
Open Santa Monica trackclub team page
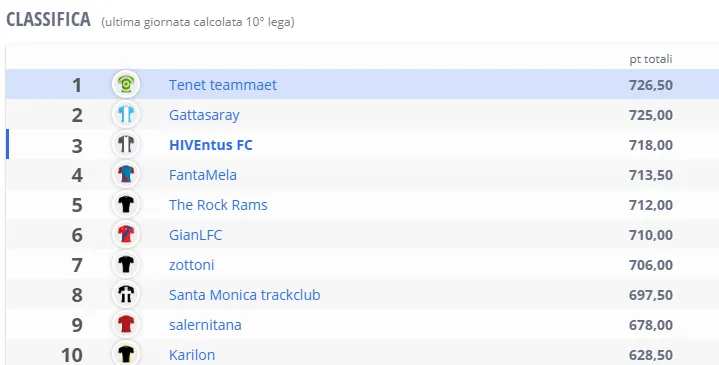click(244, 295)
